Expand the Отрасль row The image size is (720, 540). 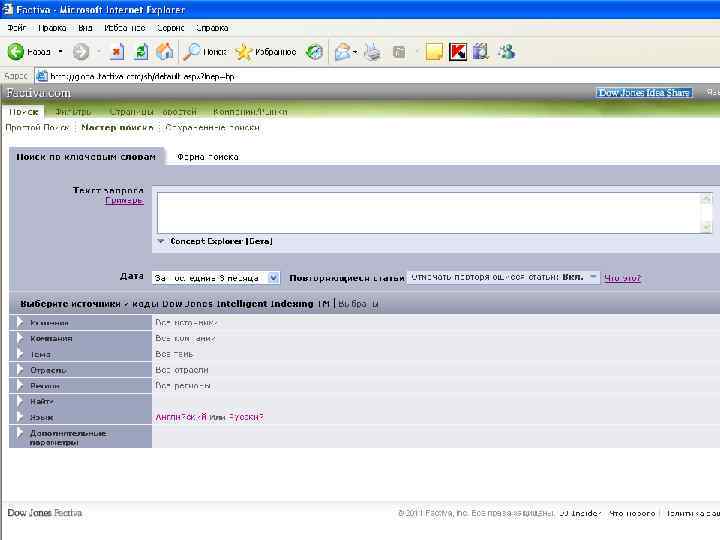tap(20, 370)
